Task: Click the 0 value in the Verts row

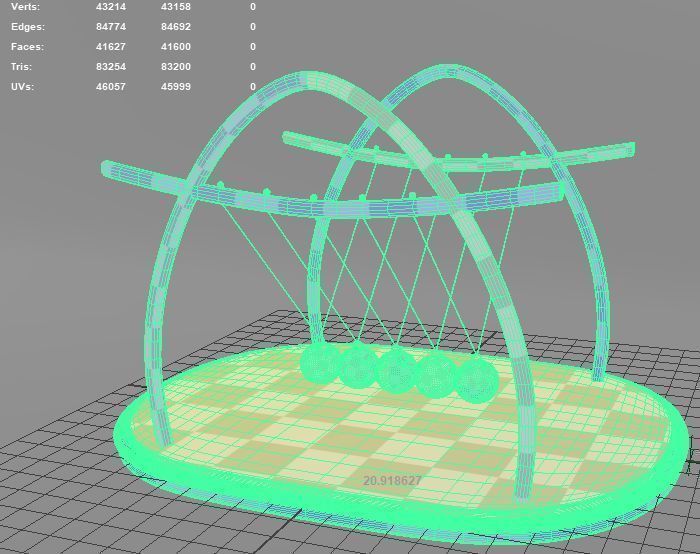Action: tap(253, 7)
